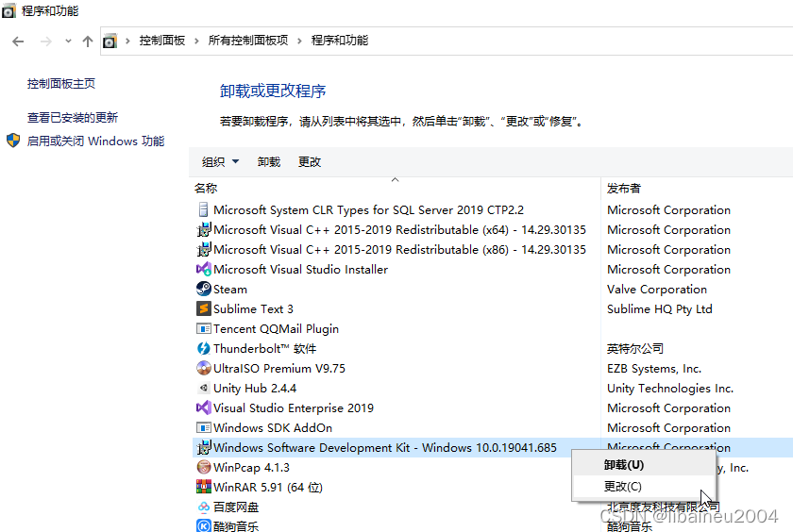
Task: Go up one level with up arrow
Action: tap(88, 42)
